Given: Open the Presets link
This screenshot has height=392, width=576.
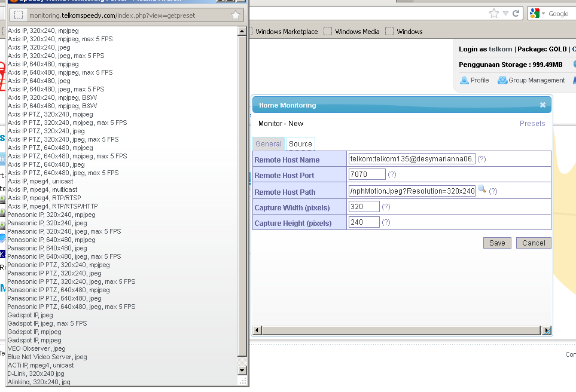Looking at the screenshot, I should click(x=532, y=124).
